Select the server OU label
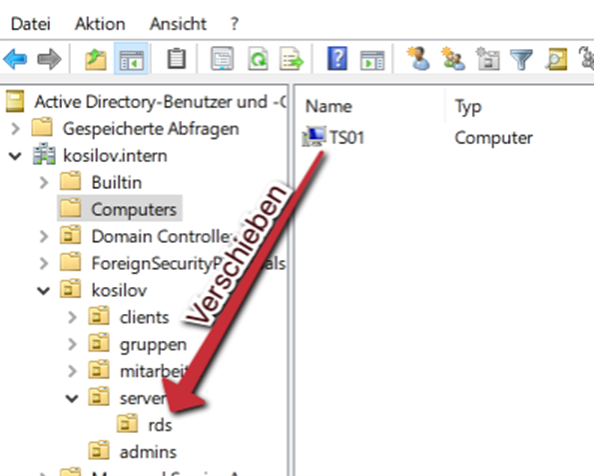This screenshot has width=594, height=476. (143, 398)
